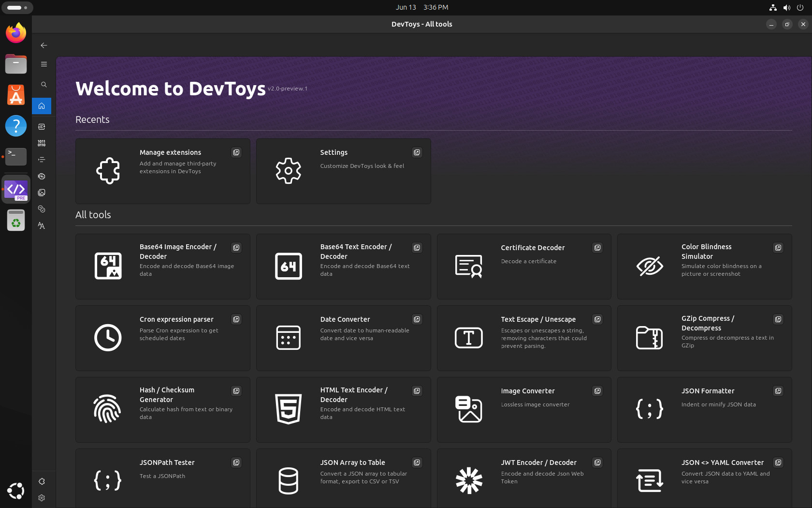Viewport: 812px width, 508px height.
Task: Open the Formatters sidebar category icon
Action: pyautogui.click(x=42, y=160)
